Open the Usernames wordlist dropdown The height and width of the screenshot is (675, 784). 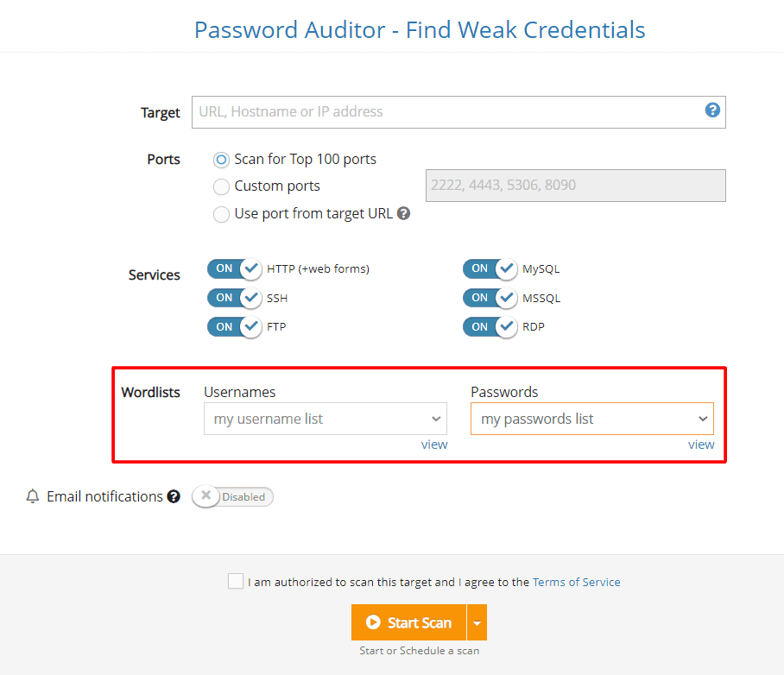point(325,419)
